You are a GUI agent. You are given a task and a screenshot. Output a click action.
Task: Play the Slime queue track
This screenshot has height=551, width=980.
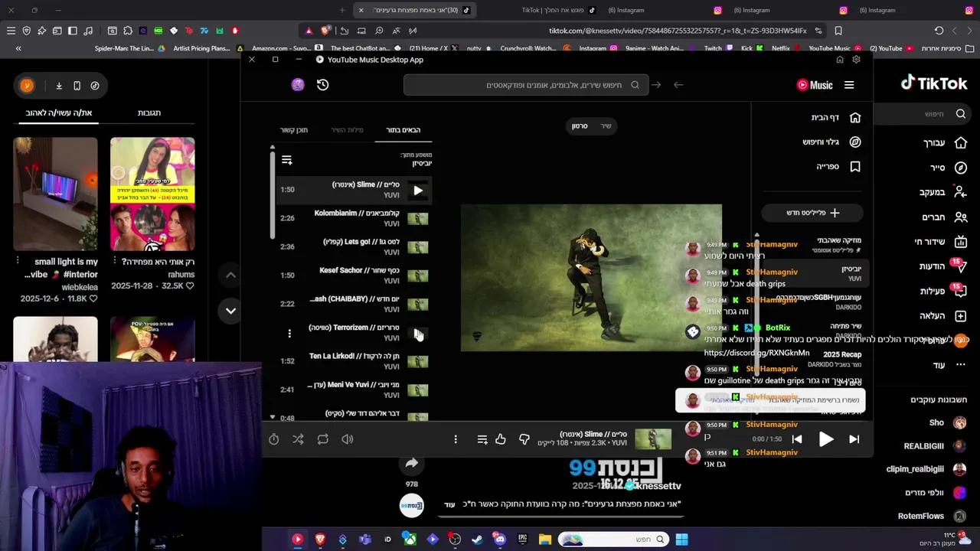click(x=417, y=190)
